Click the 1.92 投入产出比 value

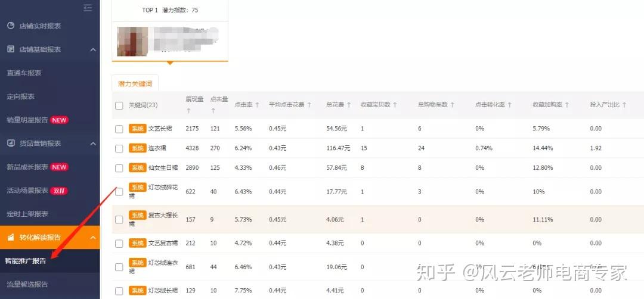click(596, 148)
